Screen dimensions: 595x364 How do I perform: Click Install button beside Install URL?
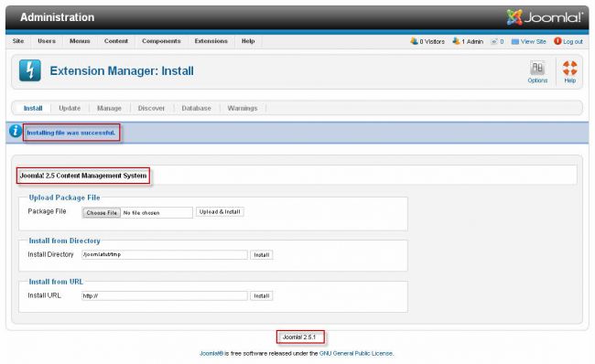262,295
